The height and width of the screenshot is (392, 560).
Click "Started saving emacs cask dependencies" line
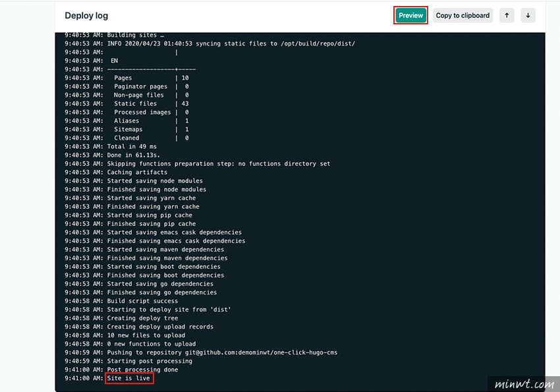click(x=154, y=233)
